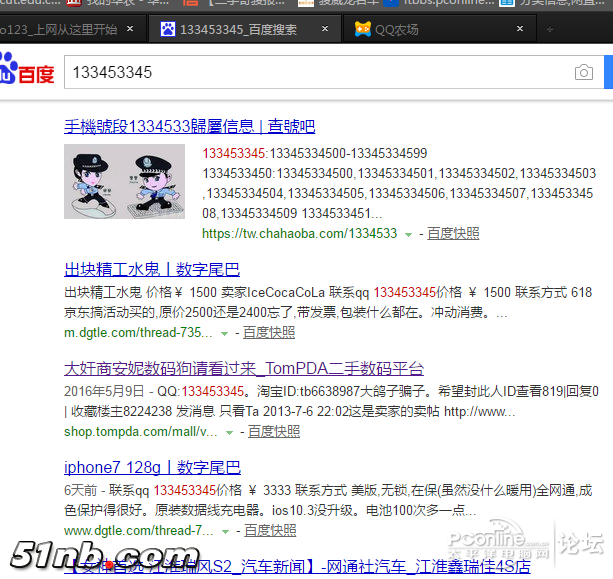
Task: Close the QQ农场 tab
Action: click(x=520, y=29)
